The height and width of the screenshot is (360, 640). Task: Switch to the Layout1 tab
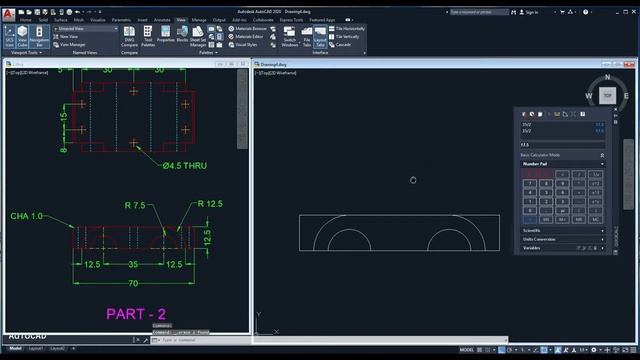(36, 349)
